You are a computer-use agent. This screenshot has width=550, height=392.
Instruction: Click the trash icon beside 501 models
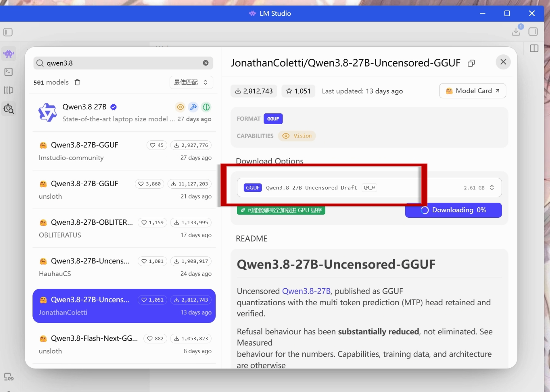[77, 82]
